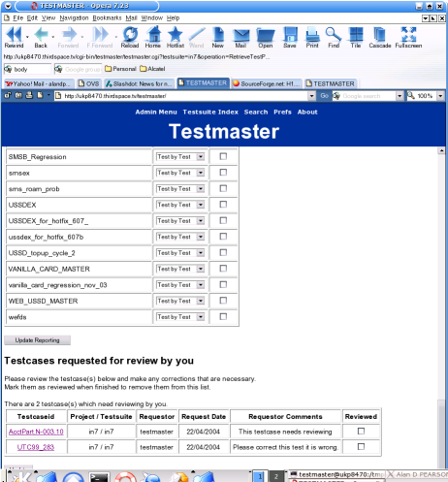This screenshot has height=482, width=448.
Task: Mark UTC99_283 as reviewed
Action: (x=361, y=446)
